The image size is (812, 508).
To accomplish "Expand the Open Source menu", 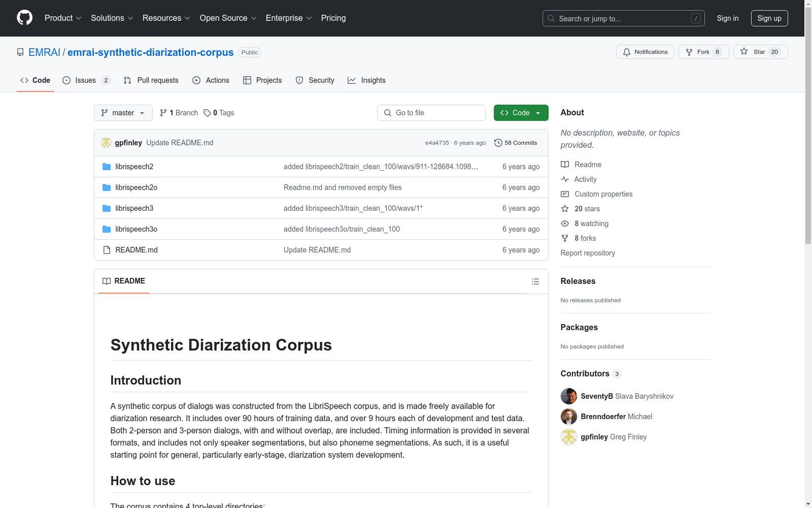I will click(228, 18).
